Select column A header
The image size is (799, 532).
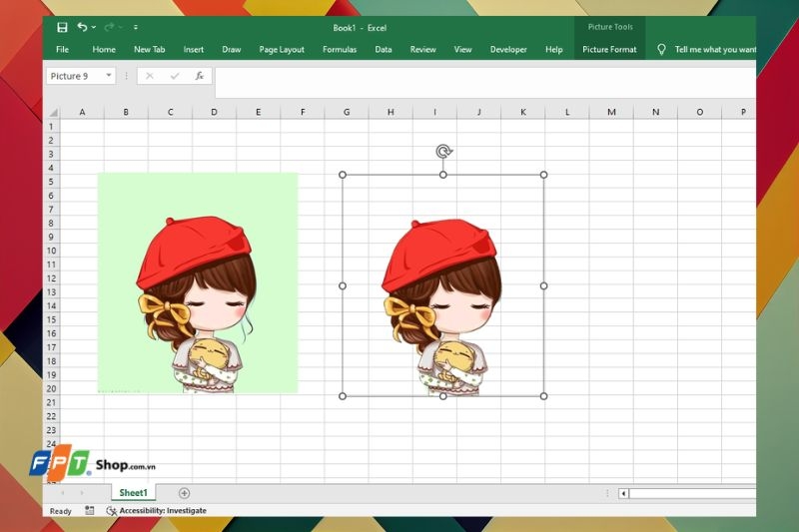coord(82,112)
